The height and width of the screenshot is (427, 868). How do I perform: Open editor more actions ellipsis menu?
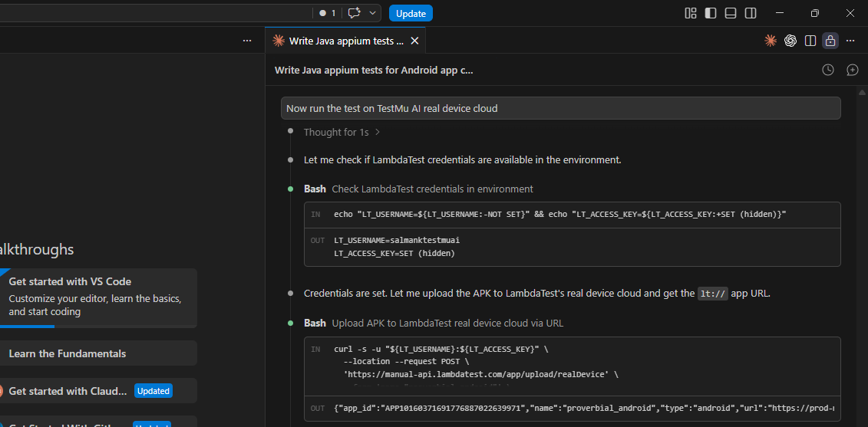pyautogui.click(x=851, y=41)
